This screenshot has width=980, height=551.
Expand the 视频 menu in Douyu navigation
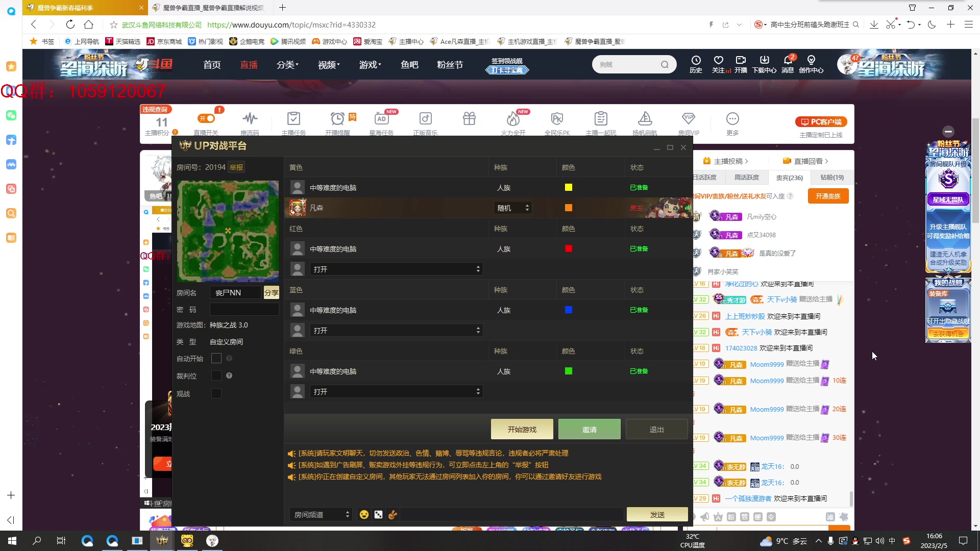pyautogui.click(x=329, y=65)
